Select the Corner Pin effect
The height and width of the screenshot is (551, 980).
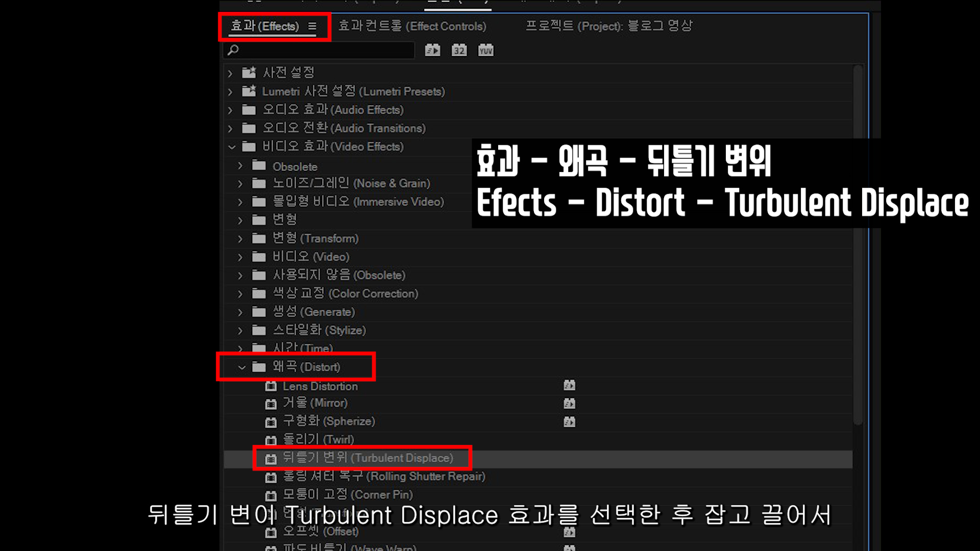pos(347,494)
